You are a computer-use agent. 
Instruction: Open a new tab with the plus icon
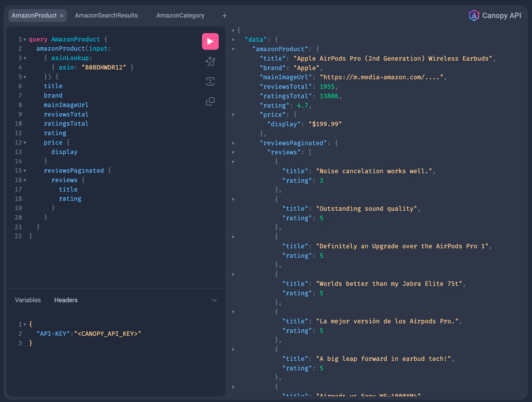point(224,16)
